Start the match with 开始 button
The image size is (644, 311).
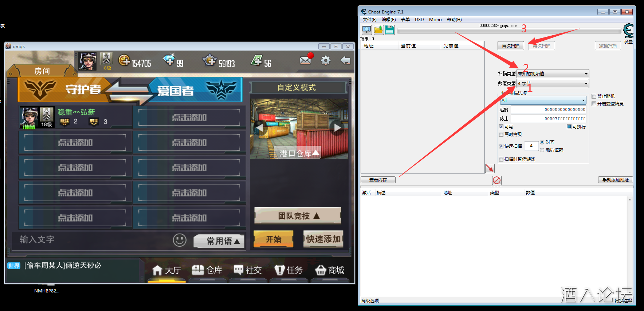pos(274,239)
